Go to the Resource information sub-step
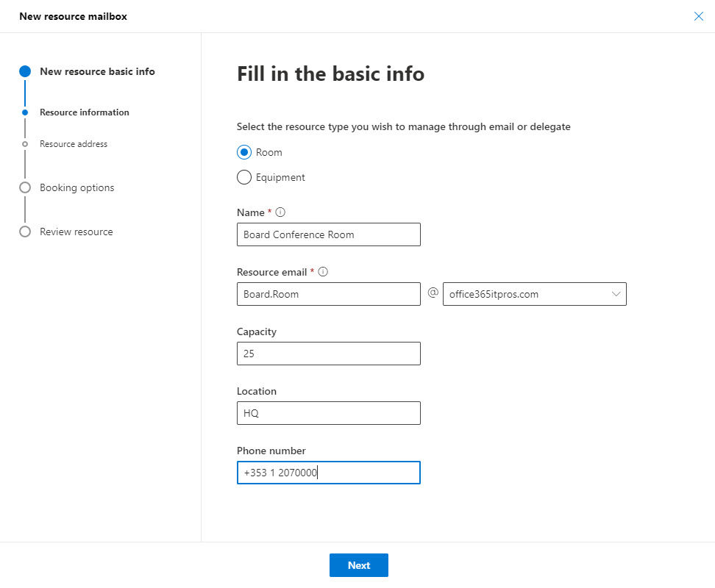Image resolution: width=715 pixels, height=588 pixels. point(84,112)
